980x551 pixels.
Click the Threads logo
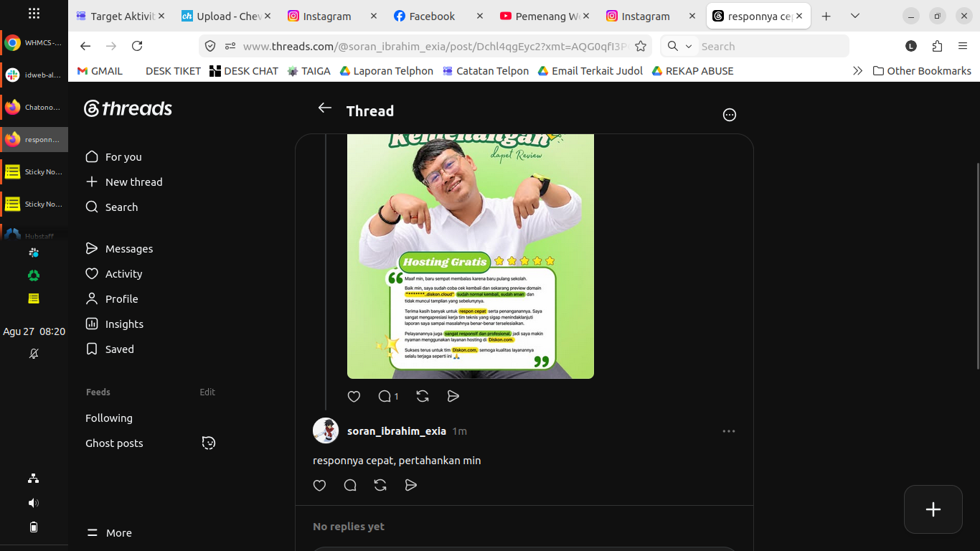(128, 108)
